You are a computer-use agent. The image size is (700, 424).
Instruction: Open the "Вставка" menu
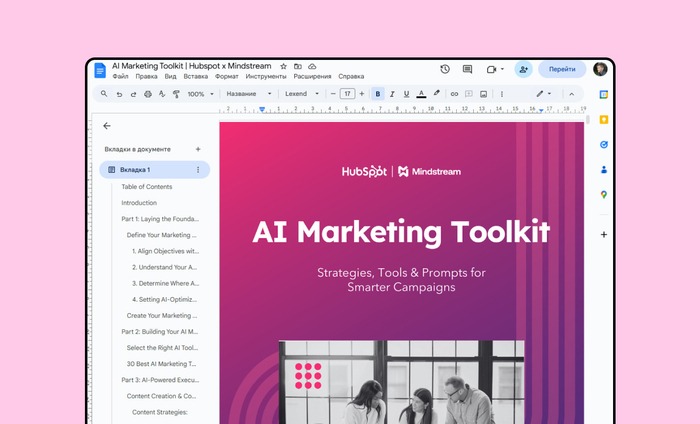tap(196, 76)
